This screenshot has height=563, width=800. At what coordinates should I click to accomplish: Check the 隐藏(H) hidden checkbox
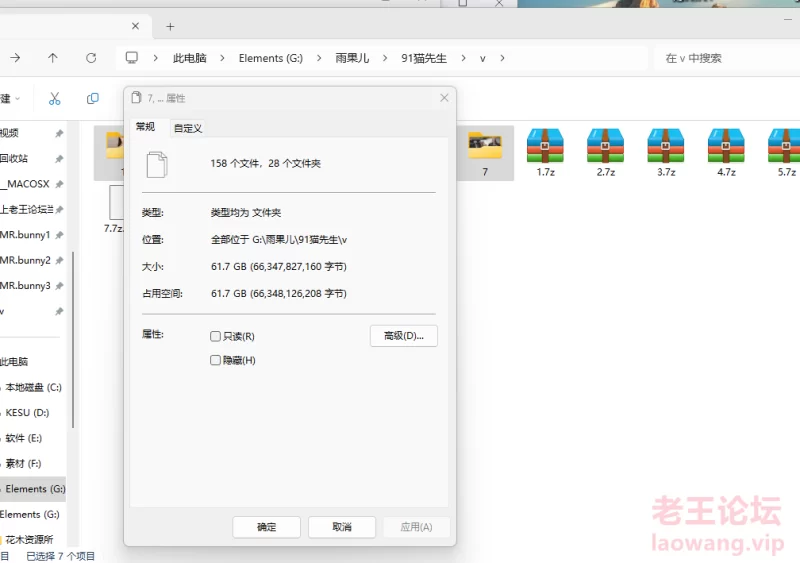point(216,360)
